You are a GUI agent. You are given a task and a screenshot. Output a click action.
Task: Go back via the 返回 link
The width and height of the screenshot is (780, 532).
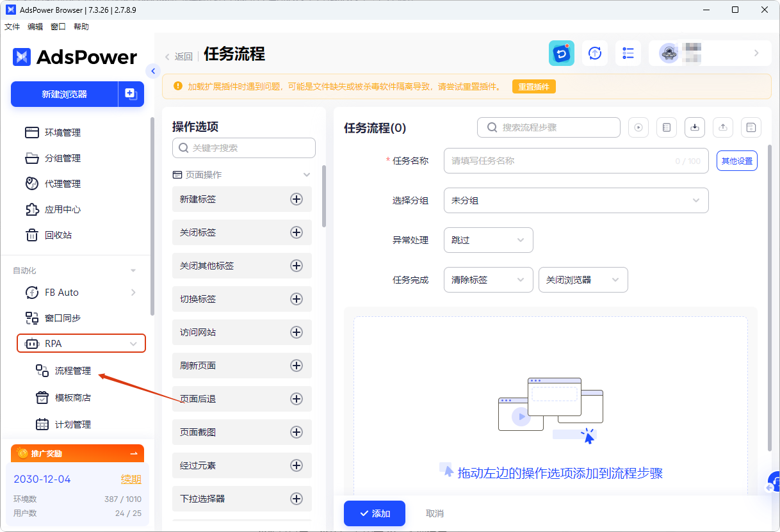(x=179, y=56)
